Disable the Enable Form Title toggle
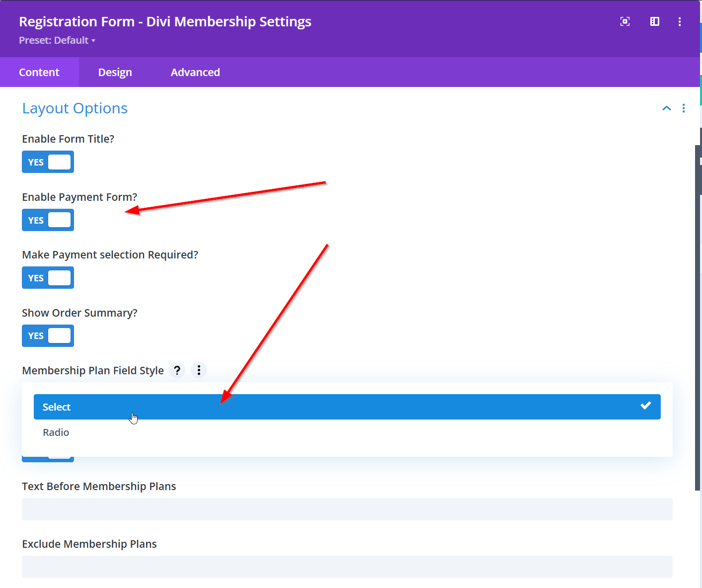Viewport: 702px width, 588px height. click(x=48, y=162)
